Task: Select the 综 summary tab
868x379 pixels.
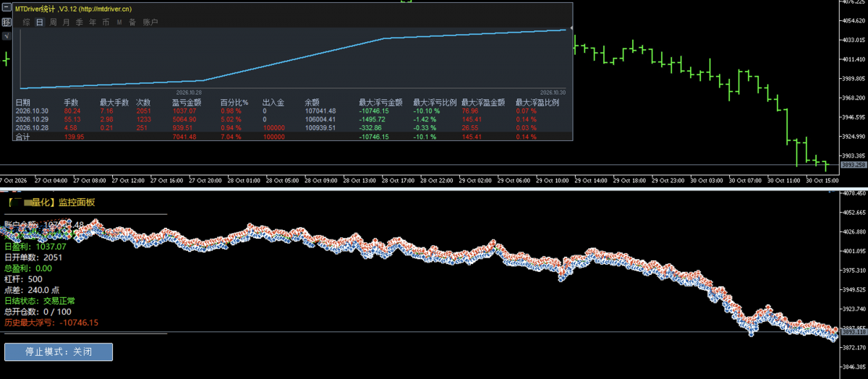Action: (x=26, y=22)
